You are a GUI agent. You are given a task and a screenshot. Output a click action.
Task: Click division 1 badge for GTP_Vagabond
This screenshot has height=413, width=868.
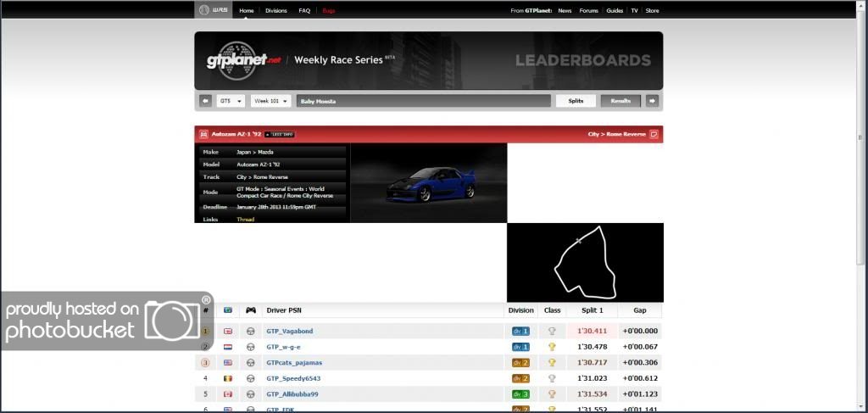coord(521,331)
